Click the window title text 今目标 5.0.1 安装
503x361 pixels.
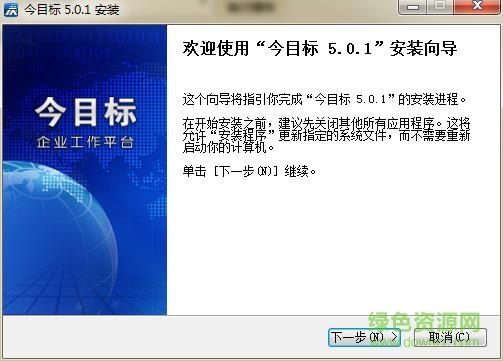[72, 9]
